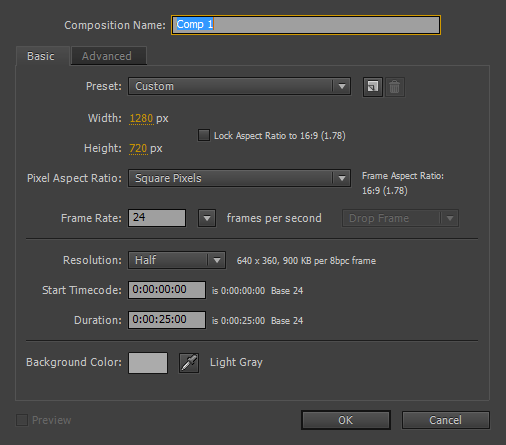Pick background color with eyedropper icon
The image size is (506, 445).
pyautogui.click(x=189, y=363)
